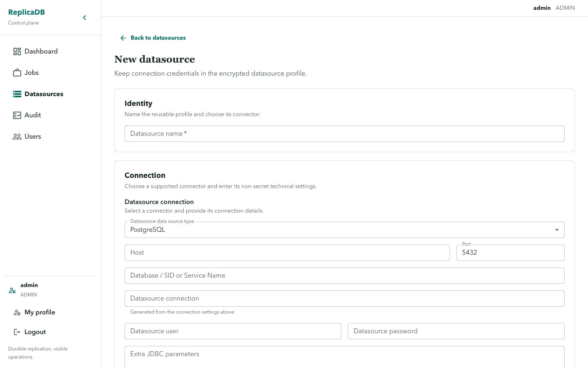The image size is (588, 368).
Task: Click the admin username in top bar
Action: [x=542, y=8]
